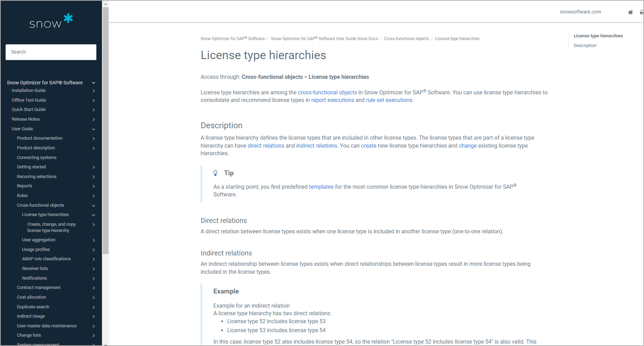Open the templates link in Tip
The width and height of the screenshot is (644, 346).
coord(321,187)
